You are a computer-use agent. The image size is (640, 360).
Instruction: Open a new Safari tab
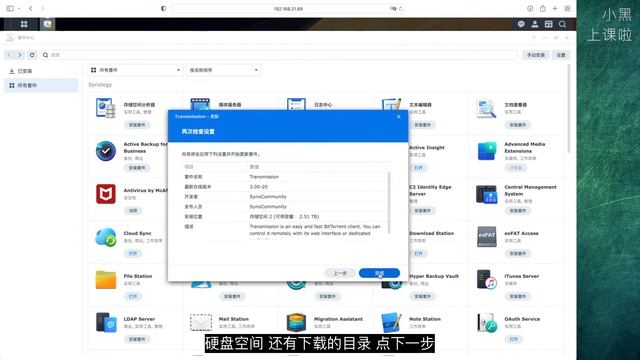pos(555,8)
